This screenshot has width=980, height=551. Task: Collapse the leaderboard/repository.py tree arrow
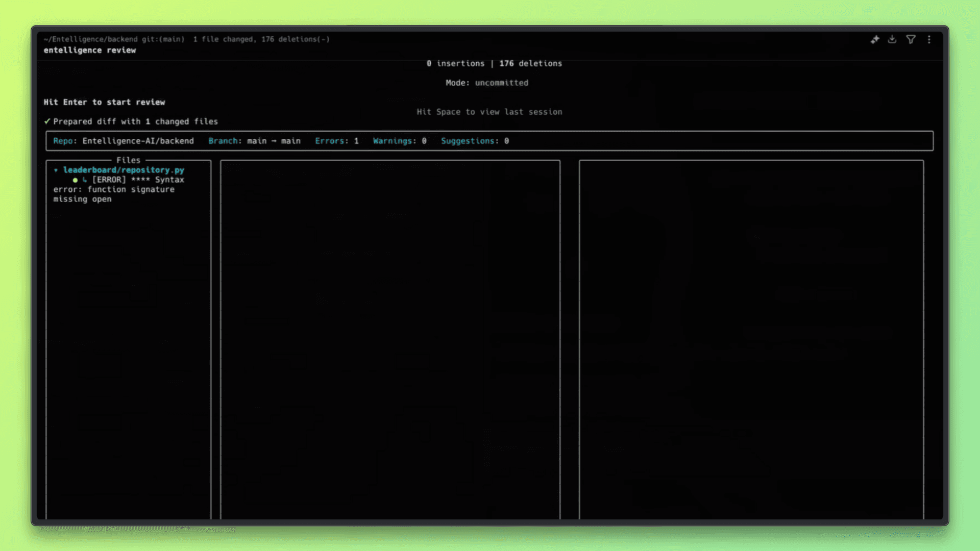56,170
